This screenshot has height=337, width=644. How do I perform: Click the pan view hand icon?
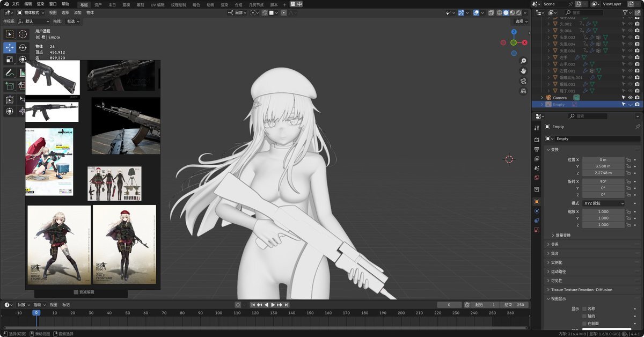[523, 71]
